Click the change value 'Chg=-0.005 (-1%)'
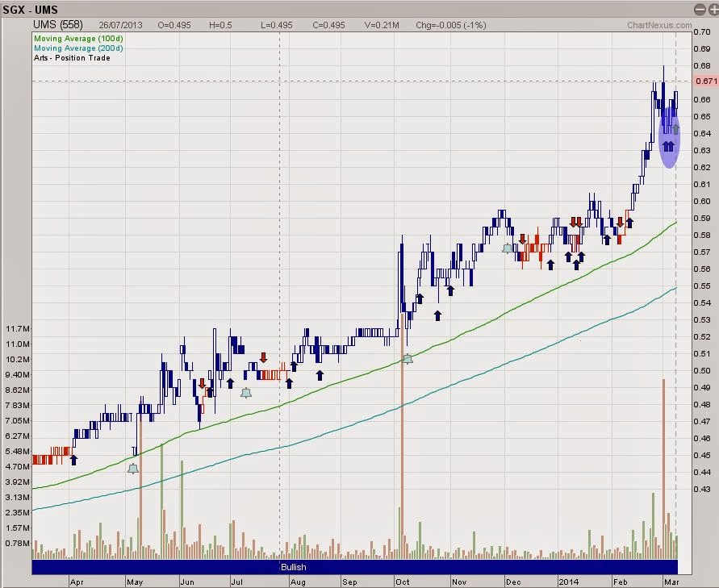Screen dimensions: 719x588 (x=451, y=25)
